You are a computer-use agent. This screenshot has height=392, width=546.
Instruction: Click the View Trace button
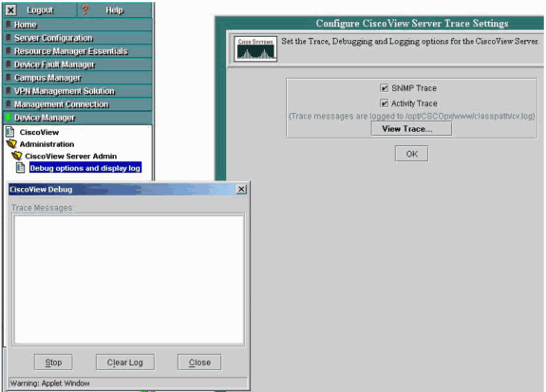click(x=411, y=129)
